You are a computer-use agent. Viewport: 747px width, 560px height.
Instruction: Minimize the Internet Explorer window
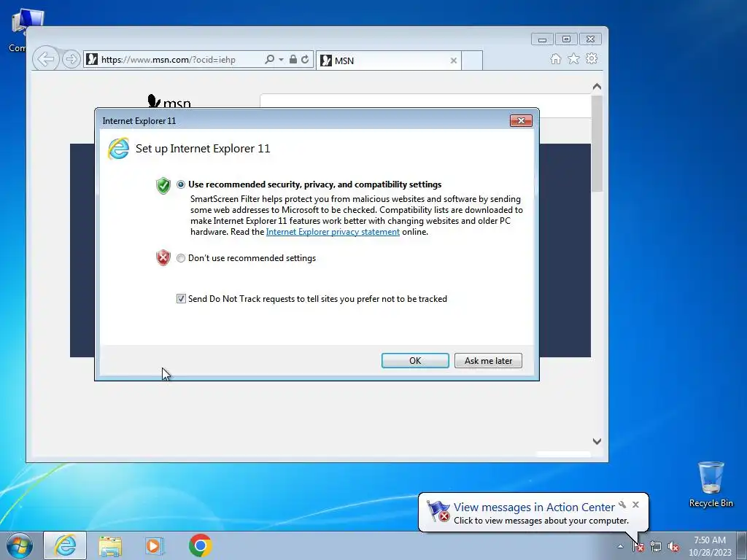[x=542, y=39]
